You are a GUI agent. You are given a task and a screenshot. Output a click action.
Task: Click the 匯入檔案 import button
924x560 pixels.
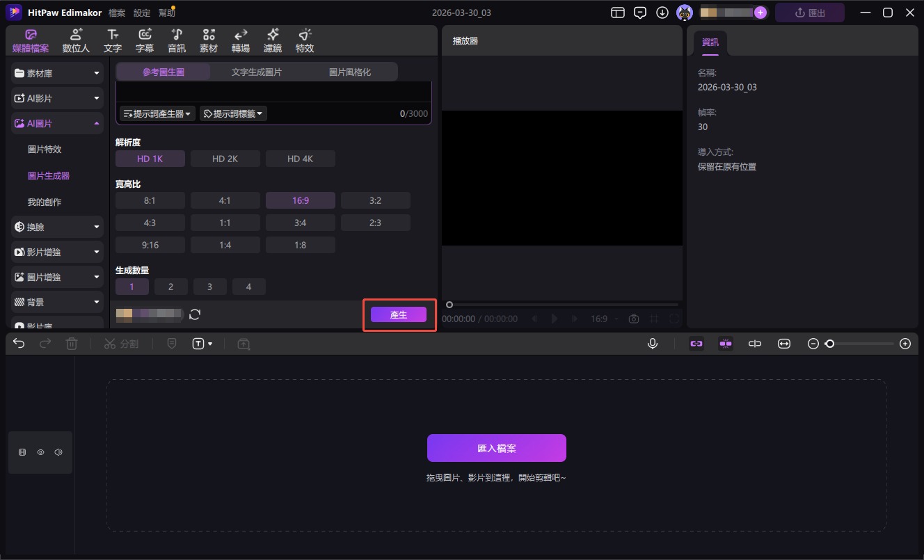coord(496,449)
